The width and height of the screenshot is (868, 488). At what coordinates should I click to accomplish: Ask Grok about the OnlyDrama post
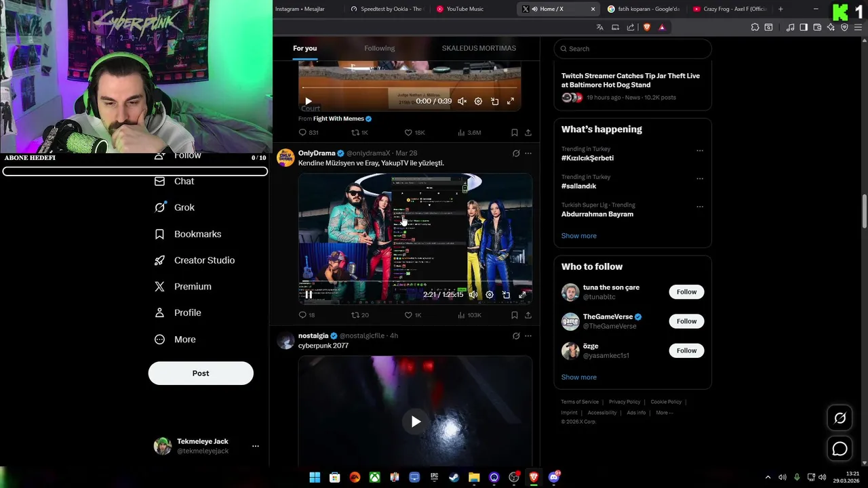[x=516, y=154]
